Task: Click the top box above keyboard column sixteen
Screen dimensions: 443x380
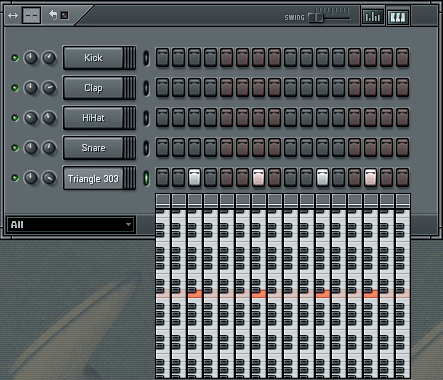Action: 403,201
